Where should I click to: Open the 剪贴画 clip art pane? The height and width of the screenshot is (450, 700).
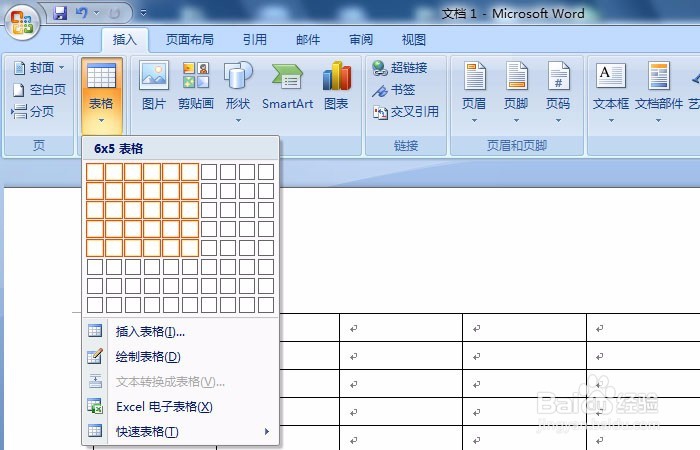pos(196,86)
